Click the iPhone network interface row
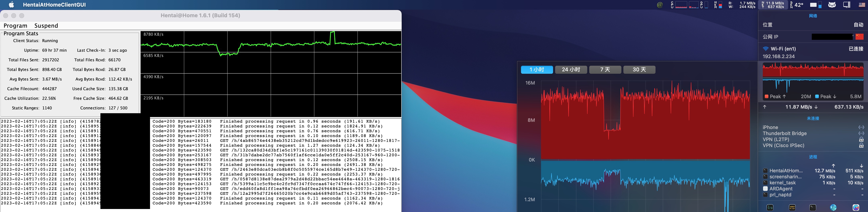Image resolution: width=868 pixels, height=212 pixels. click(813, 127)
